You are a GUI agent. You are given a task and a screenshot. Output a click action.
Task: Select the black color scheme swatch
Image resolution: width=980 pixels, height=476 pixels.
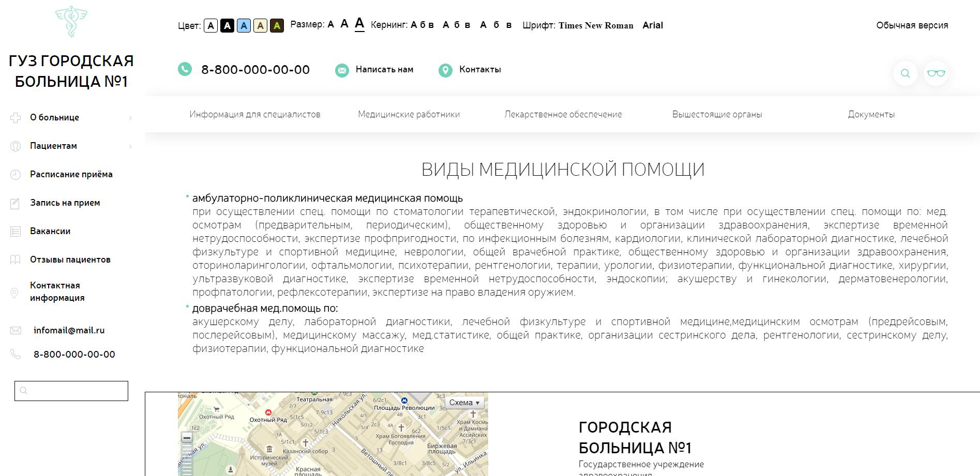(227, 25)
